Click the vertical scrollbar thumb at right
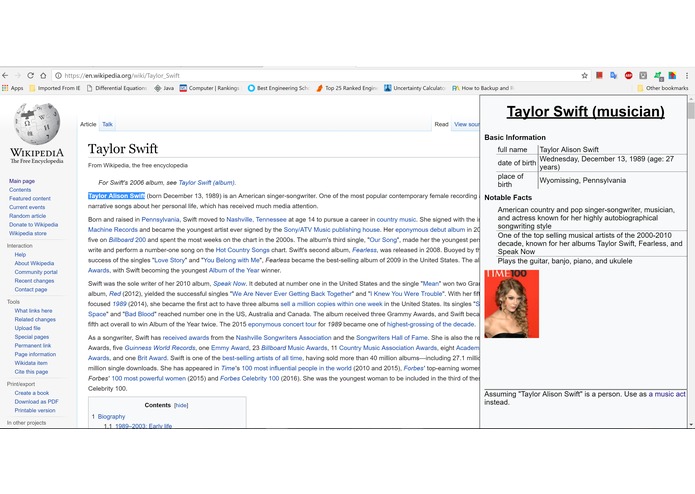 (x=691, y=110)
